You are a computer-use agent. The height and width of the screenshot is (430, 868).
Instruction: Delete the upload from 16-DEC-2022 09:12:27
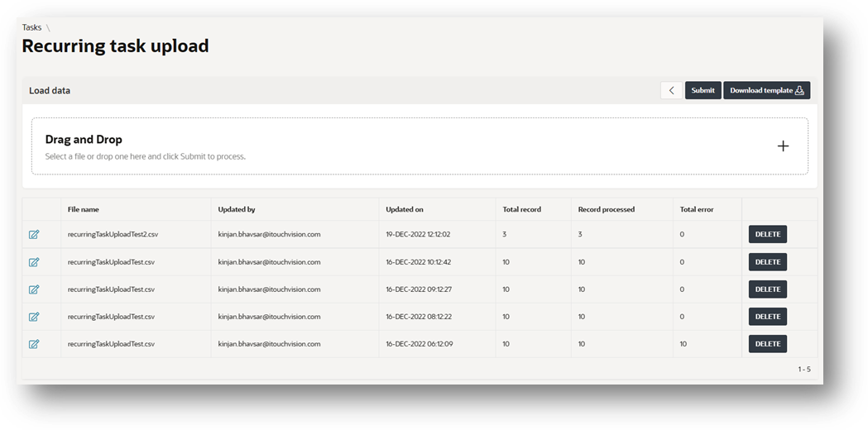[768, 289]
